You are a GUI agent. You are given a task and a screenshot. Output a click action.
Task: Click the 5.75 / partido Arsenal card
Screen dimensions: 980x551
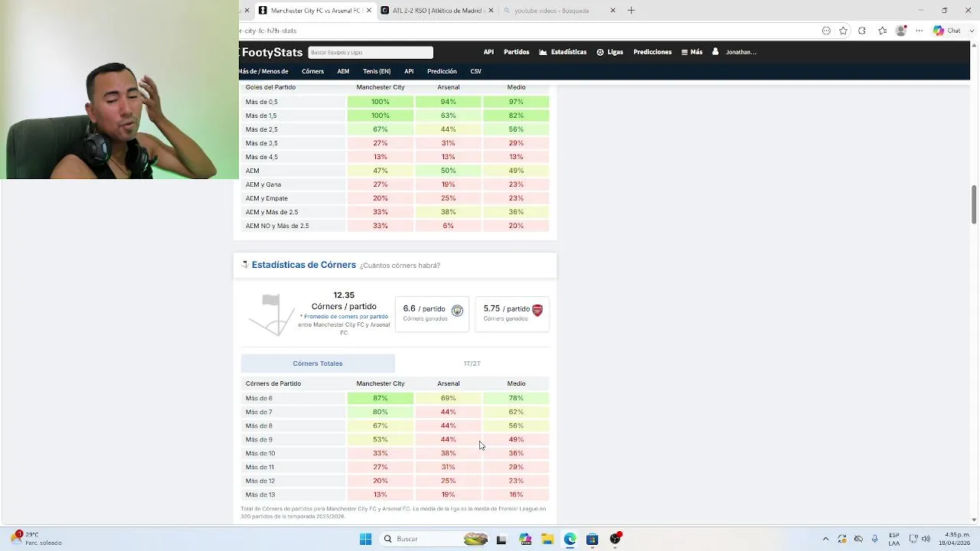click(x=512, y=313)
